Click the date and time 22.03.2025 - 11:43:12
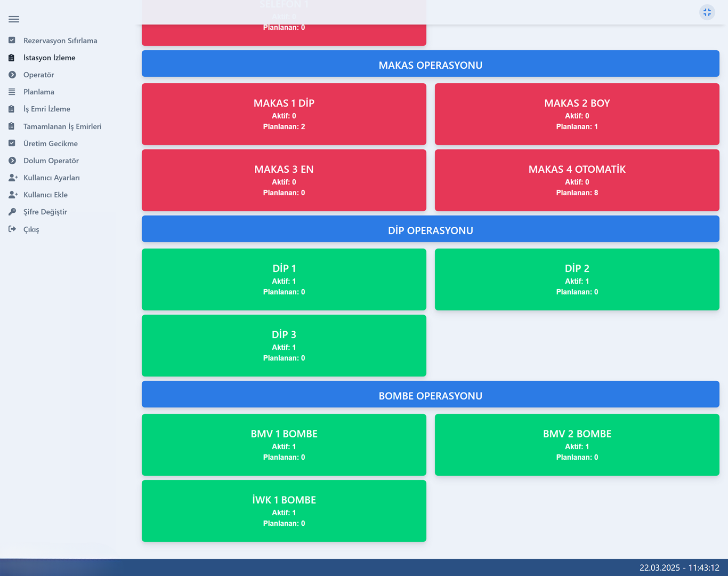The height and width of the screenshot is (576, 728). point(680,567)
